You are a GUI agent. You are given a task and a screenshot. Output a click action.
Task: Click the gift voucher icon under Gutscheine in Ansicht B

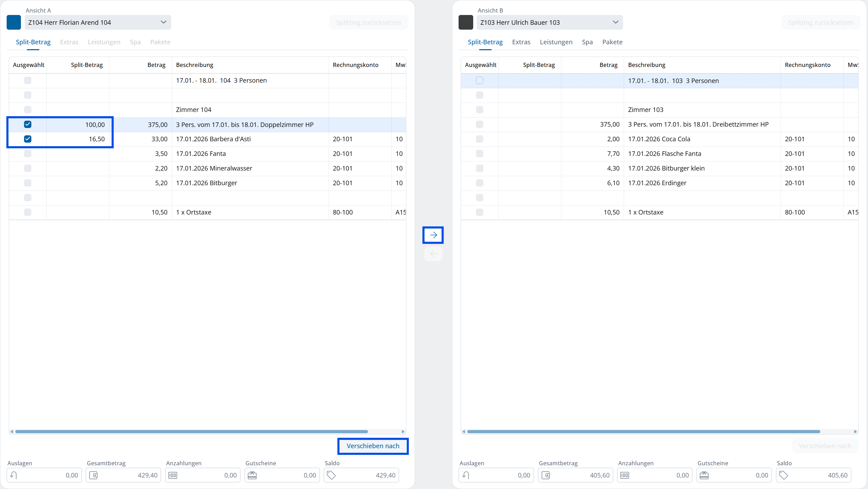tap(704, 475)
